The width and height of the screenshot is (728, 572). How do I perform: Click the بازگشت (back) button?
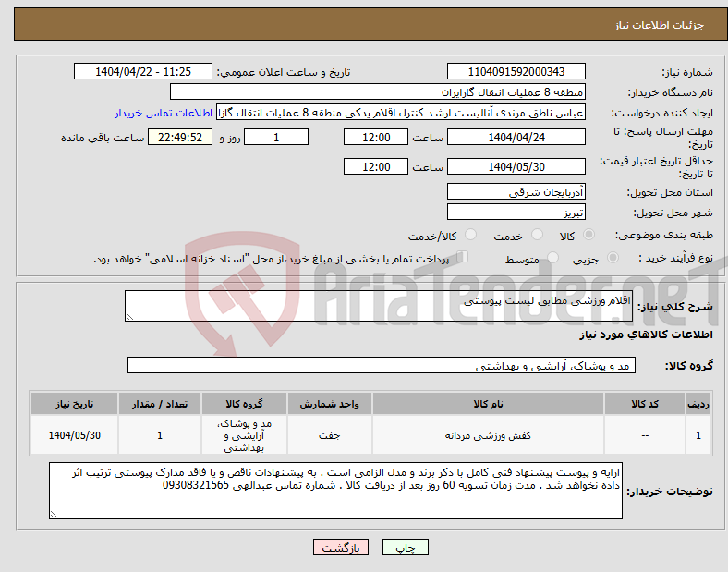[341, 547]
